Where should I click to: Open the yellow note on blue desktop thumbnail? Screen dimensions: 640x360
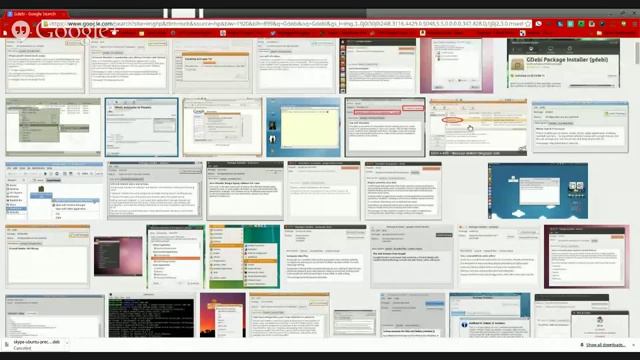point(303,127)
